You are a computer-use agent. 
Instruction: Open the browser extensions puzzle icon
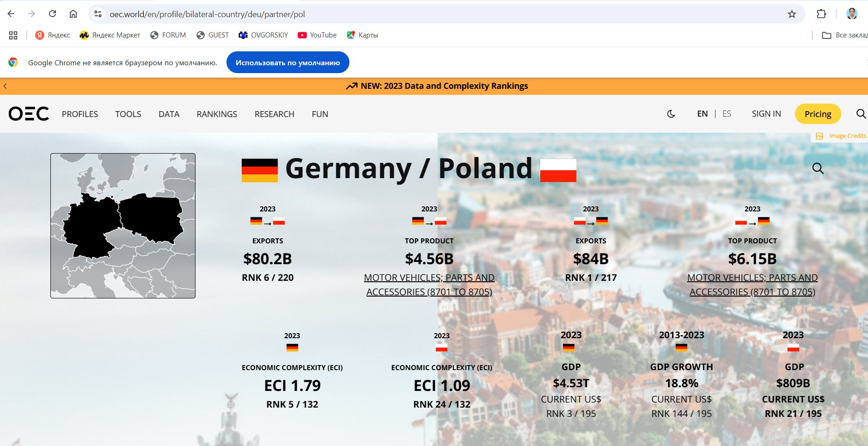tap(821, 14)
